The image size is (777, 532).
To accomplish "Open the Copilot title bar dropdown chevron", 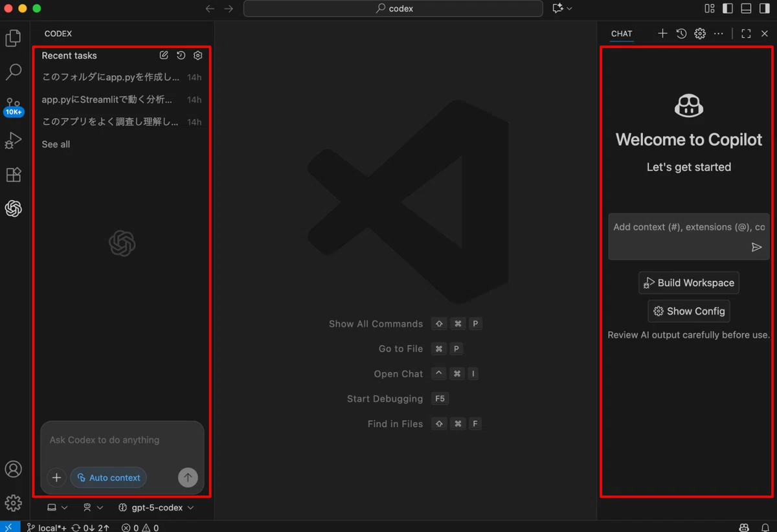I will pos(570,8).
